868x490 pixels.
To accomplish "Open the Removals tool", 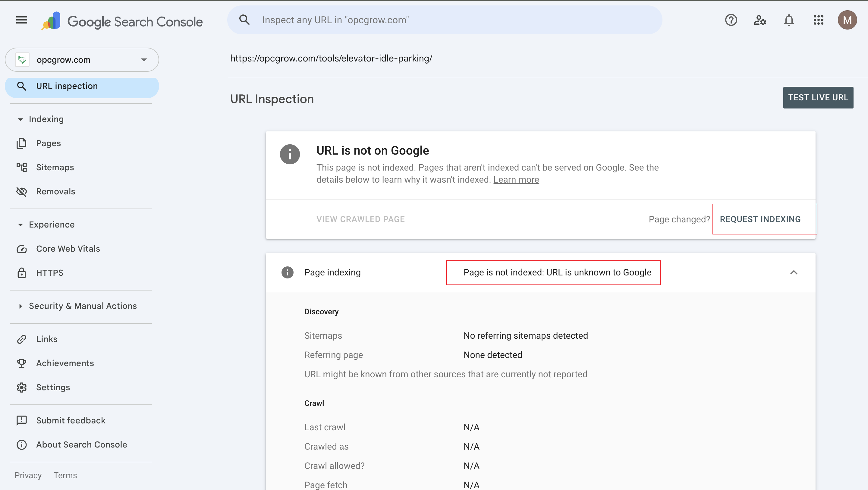I will (x=55, y=191).
